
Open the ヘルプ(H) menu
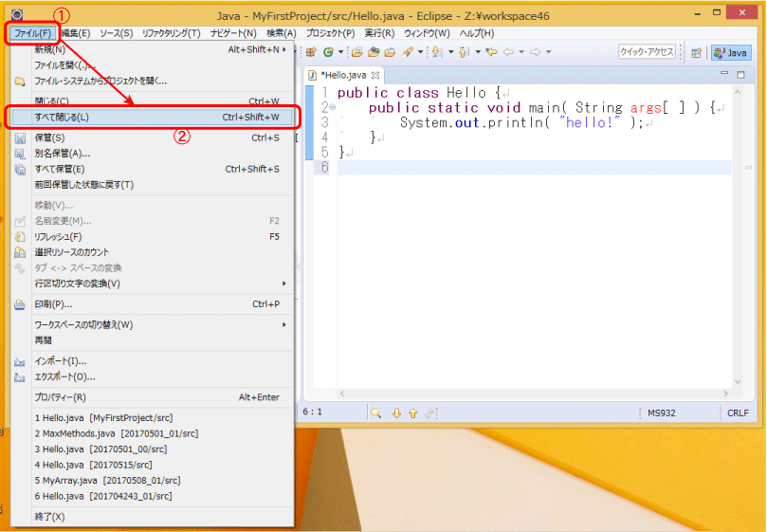coord(477,33)
